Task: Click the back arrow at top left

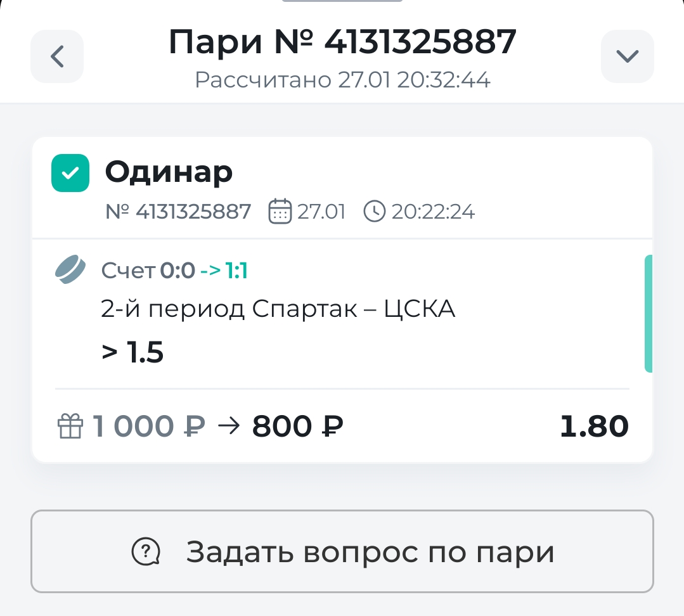Action: (56, 56)
